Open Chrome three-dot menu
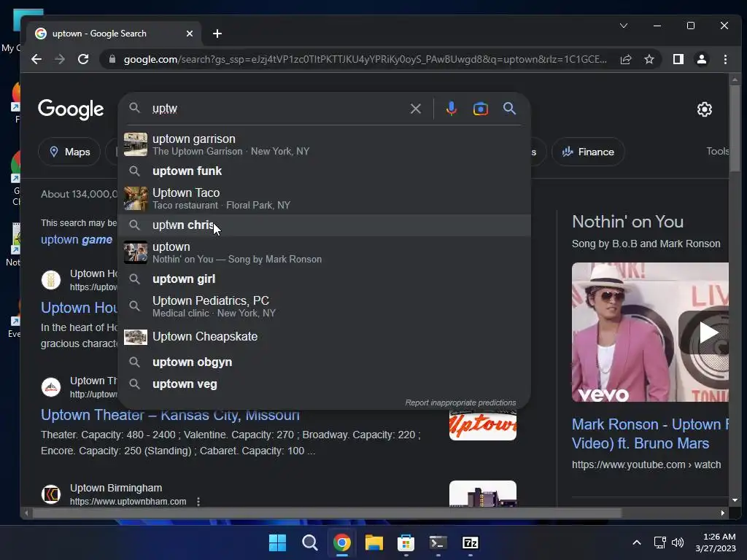747x560 pixels. (725, 59)
